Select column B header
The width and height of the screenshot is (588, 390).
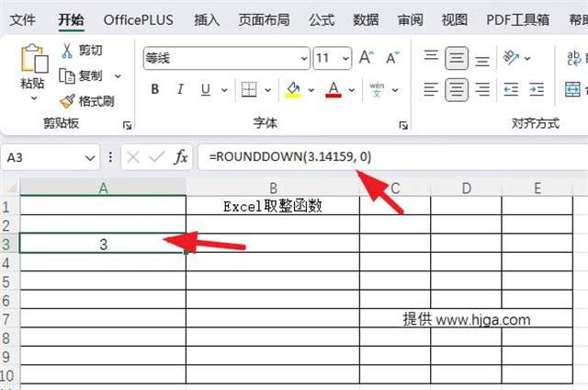pyautogui.click(x=273, y=188)
